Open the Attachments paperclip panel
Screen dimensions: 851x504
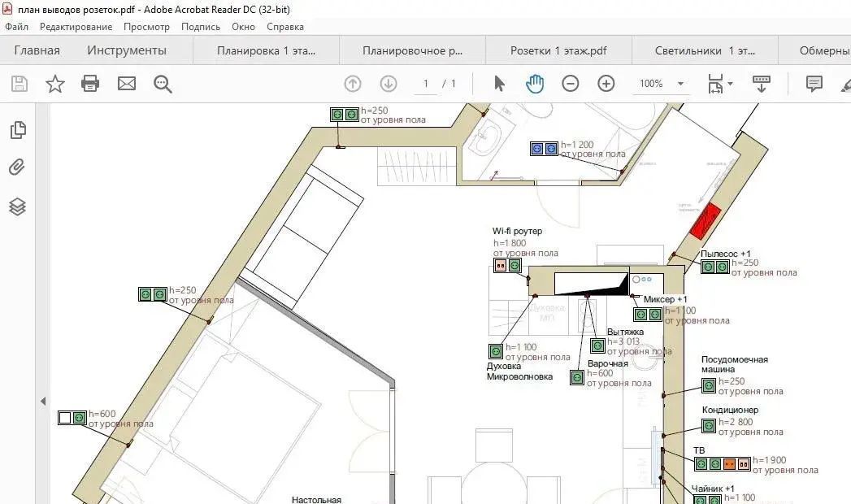[17, 168]
